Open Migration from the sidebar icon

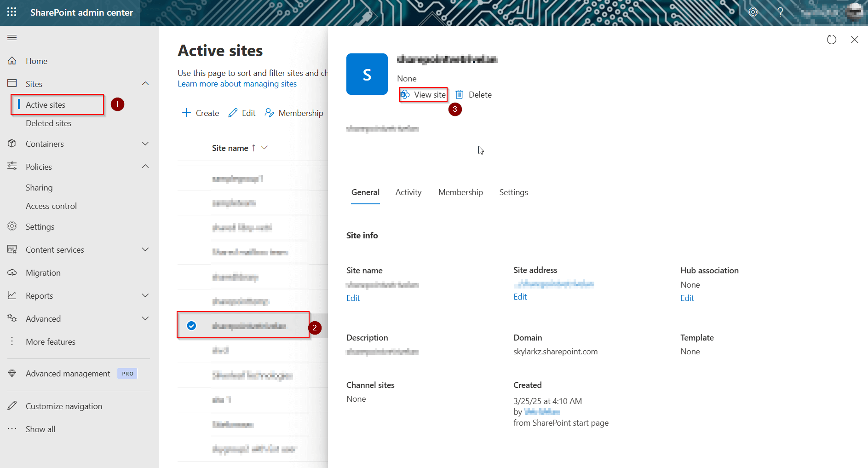[12, 272]
